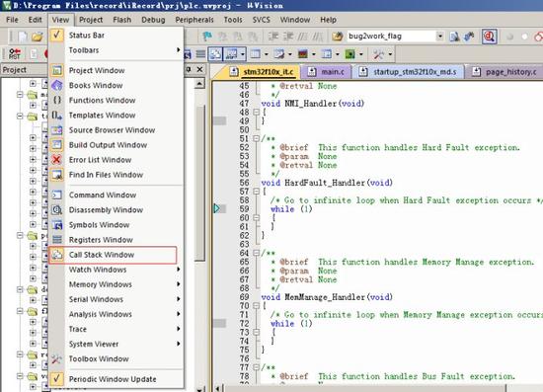The width and height of the screenshot is (543, 392).
Task: Click the RST reset CPU icon
Action: (x=14, y=54)
